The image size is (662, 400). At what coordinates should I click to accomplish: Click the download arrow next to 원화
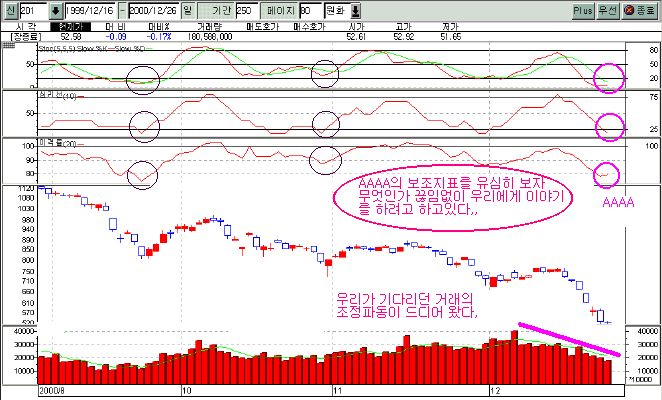tap(356, 10)
